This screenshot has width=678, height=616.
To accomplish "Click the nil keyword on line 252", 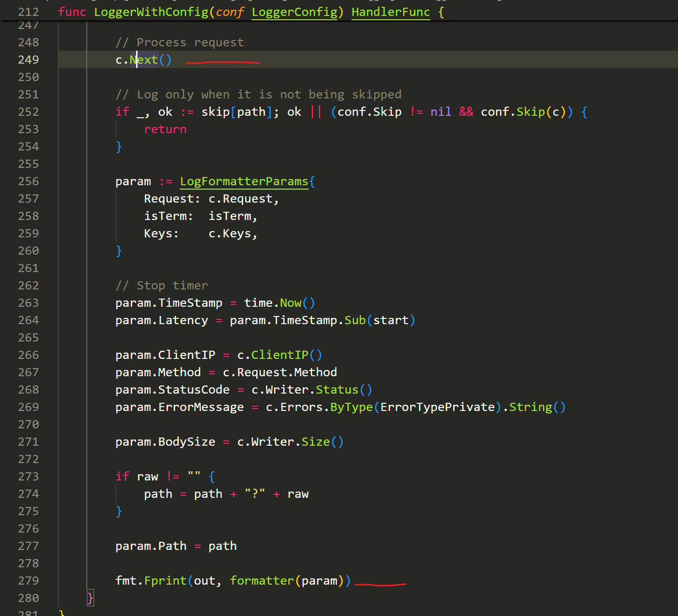I will 441,112.
